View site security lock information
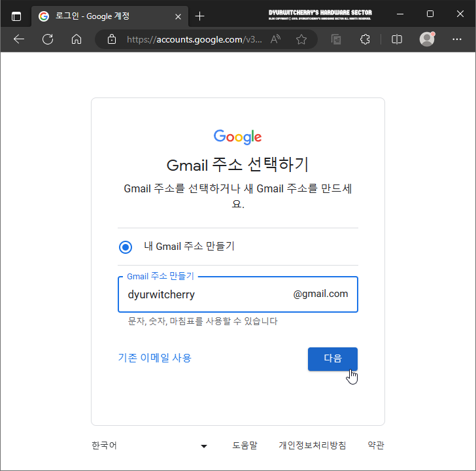This screenshot has width=476, height=471. click(112, 39)
